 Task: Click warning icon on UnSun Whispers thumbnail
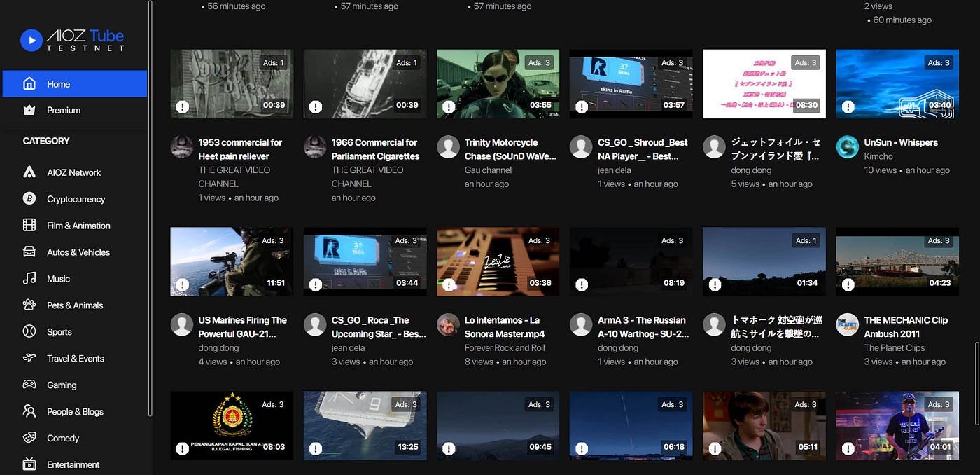click(x=848, y=106)
